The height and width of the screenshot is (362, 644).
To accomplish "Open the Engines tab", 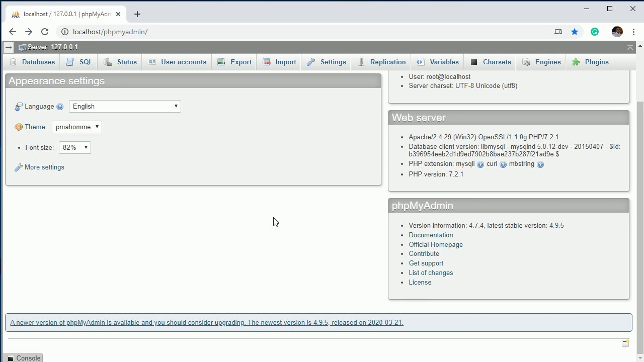I will (542, 62).
